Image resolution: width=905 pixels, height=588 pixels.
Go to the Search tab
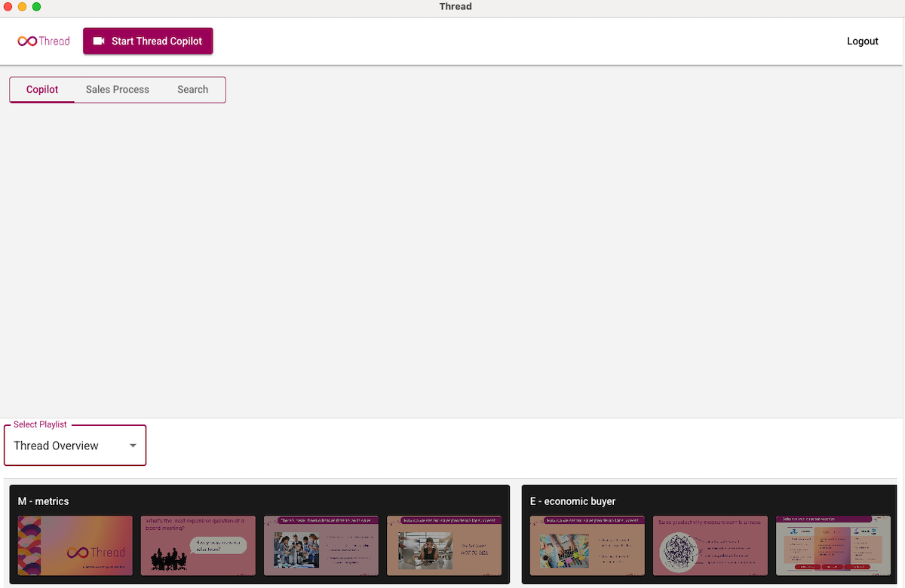click(x=192, y=90)
